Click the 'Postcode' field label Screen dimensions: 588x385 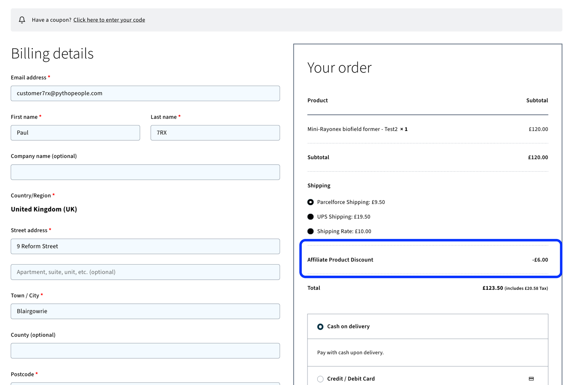tap(23, 374)
